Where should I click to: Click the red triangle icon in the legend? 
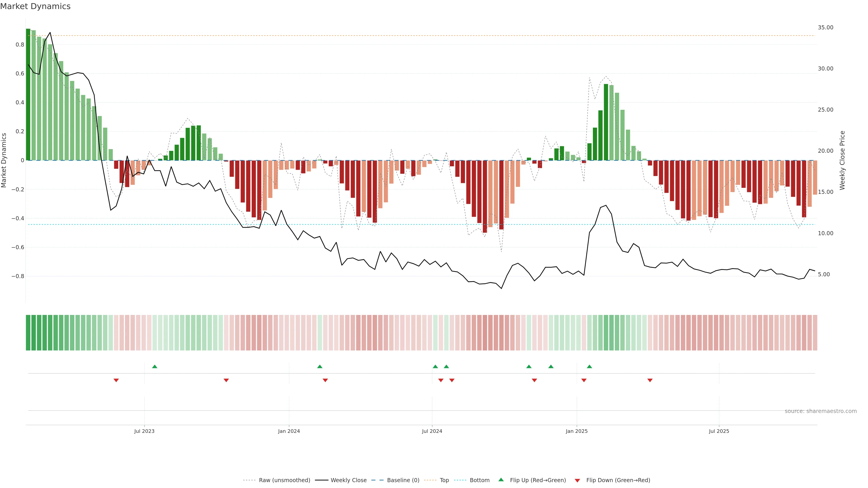point(577,480)
